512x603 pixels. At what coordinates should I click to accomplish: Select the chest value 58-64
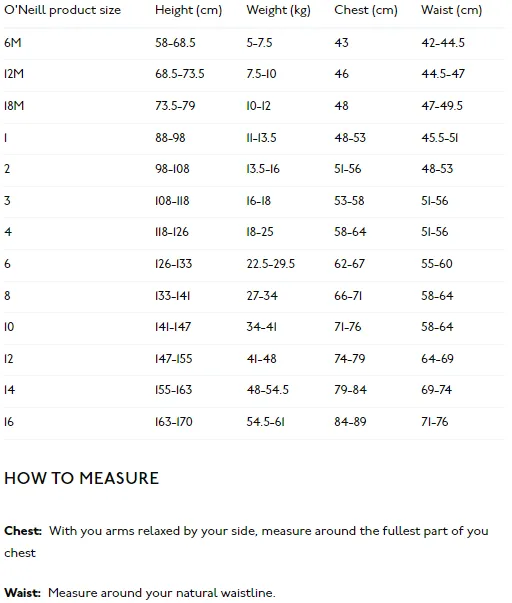pos(350,232)
